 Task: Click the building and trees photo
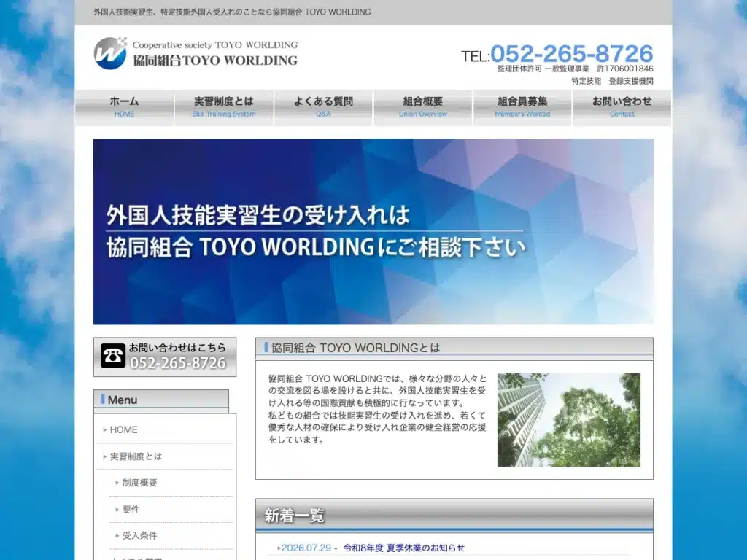point(569,419)
